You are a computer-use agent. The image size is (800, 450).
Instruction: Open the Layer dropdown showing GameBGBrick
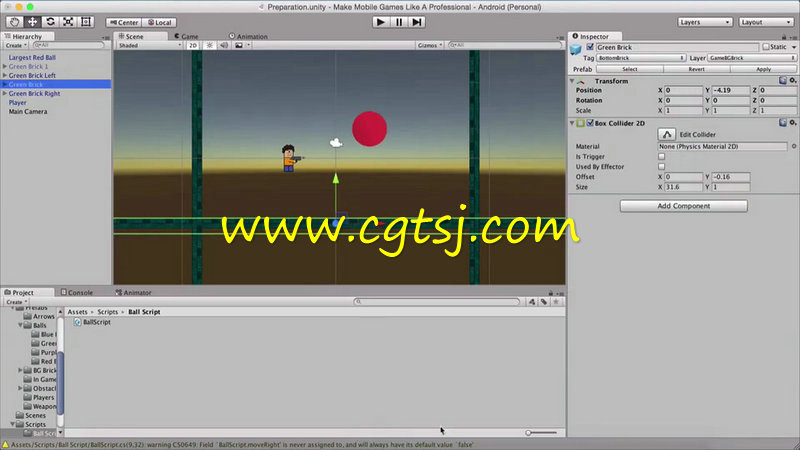point(752,58)
